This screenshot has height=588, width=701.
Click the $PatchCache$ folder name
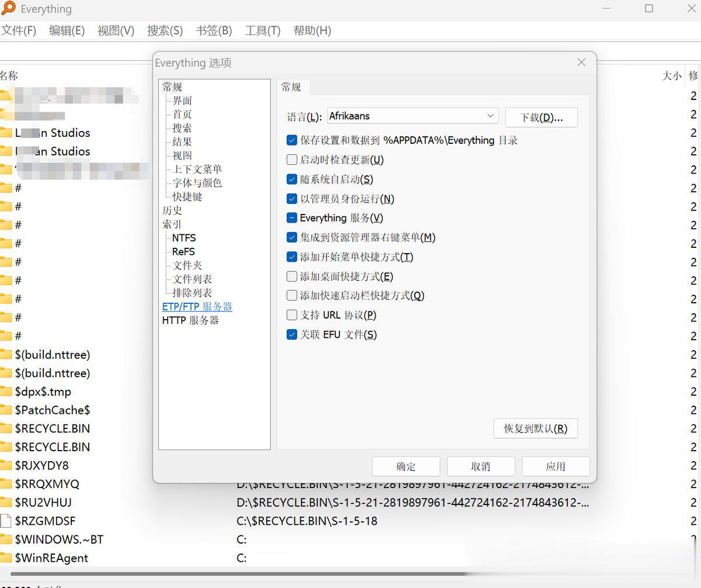[x=53, y=410]
